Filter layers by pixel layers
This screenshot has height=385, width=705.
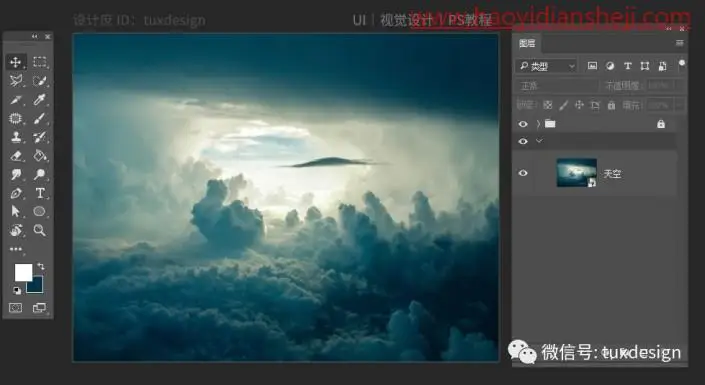pyautogui.click(x=593, y=66)
